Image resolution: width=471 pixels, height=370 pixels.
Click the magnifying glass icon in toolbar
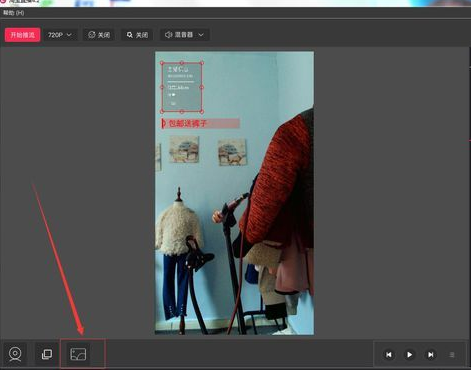pos(130,35)
